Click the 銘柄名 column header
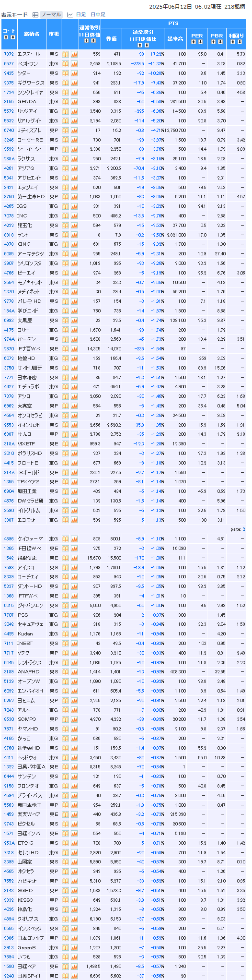252x980 pixels. (x=32, y=35)
